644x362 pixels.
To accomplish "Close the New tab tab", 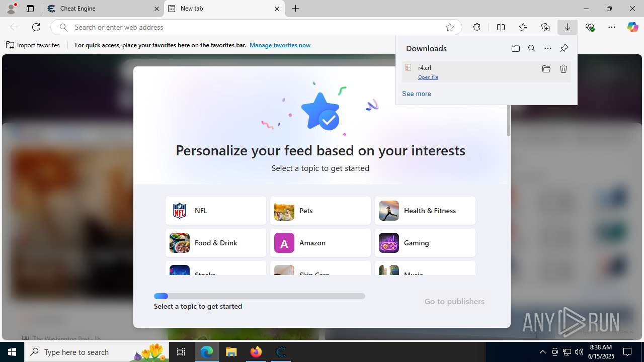I will coord(277,9).
